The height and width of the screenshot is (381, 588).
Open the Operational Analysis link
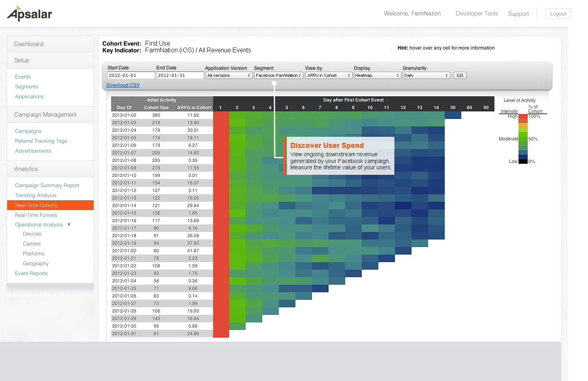click(39, 225)
